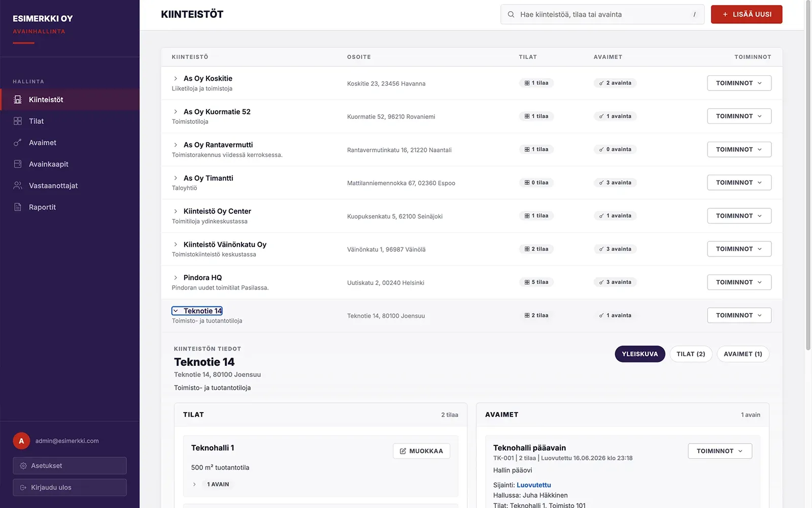Click the gear icon in Asetukset button
This screenshot has width=812, height=508.
[23, 466]
